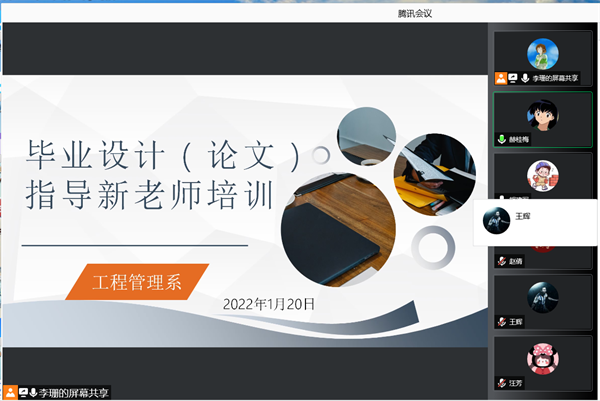Click the date 2022年1月20日 on the slide
600x401 pixels.
(x=269, y=304)
